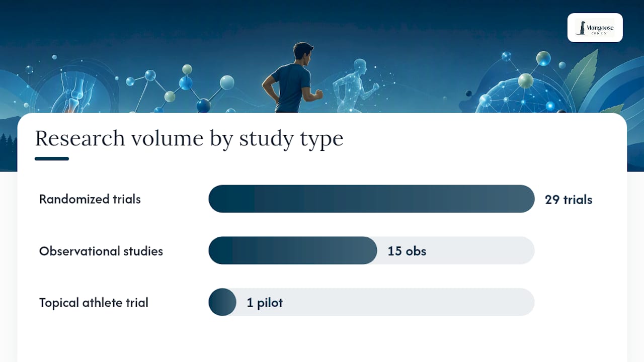The height and width of the screenshot is (362, 644).
Task: Click the mongoose animal silhouette in logo
Action: (x=581, y=28)
